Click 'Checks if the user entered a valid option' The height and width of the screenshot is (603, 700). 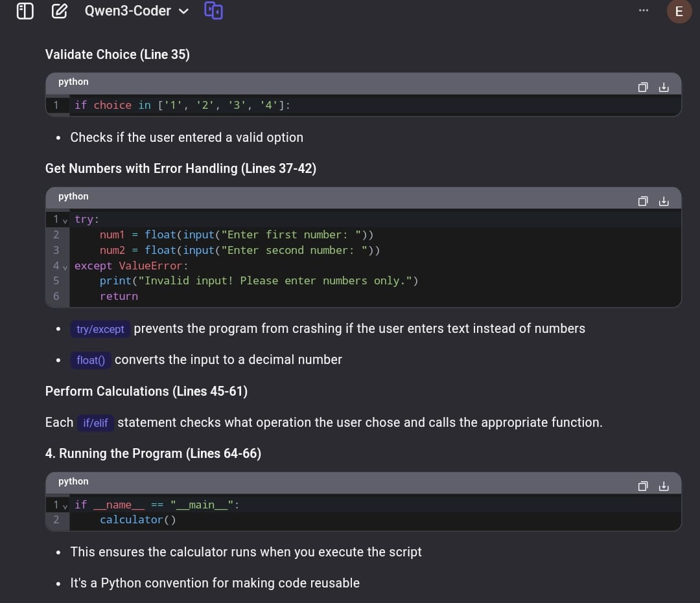tap(187, 137)
